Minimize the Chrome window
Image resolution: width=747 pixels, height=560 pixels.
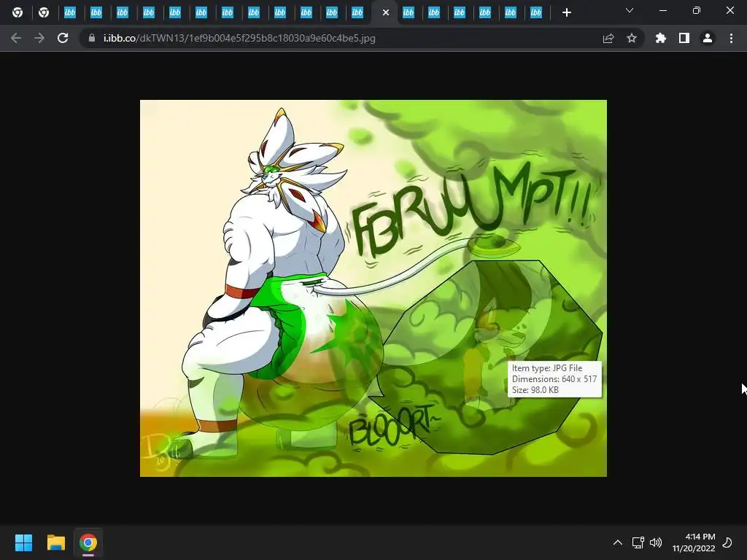coord(662,10)
